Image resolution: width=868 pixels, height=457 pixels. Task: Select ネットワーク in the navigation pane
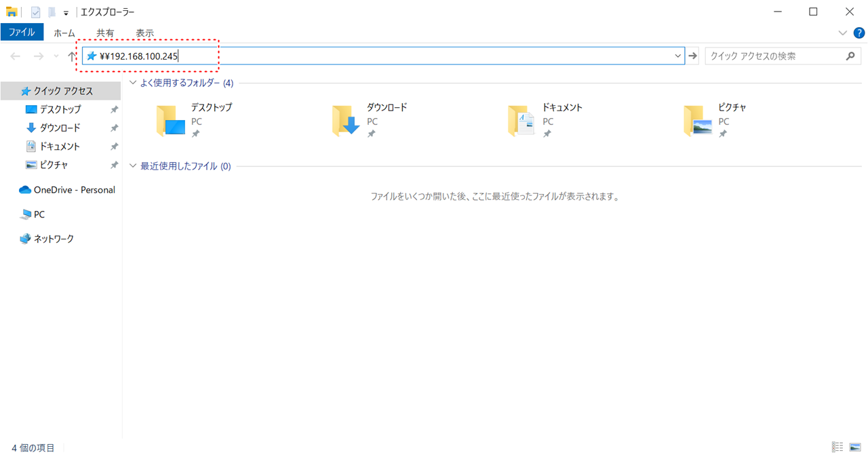[x=54, y=239]
